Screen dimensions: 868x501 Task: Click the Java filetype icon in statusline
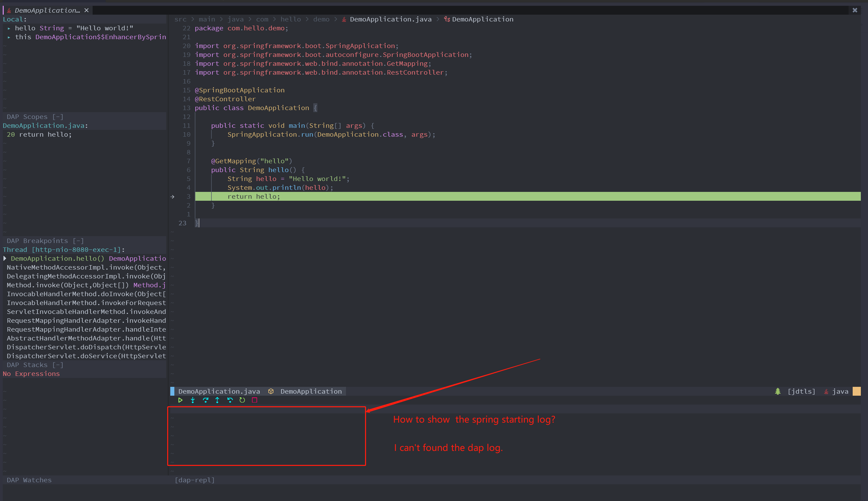pos(826,392)
